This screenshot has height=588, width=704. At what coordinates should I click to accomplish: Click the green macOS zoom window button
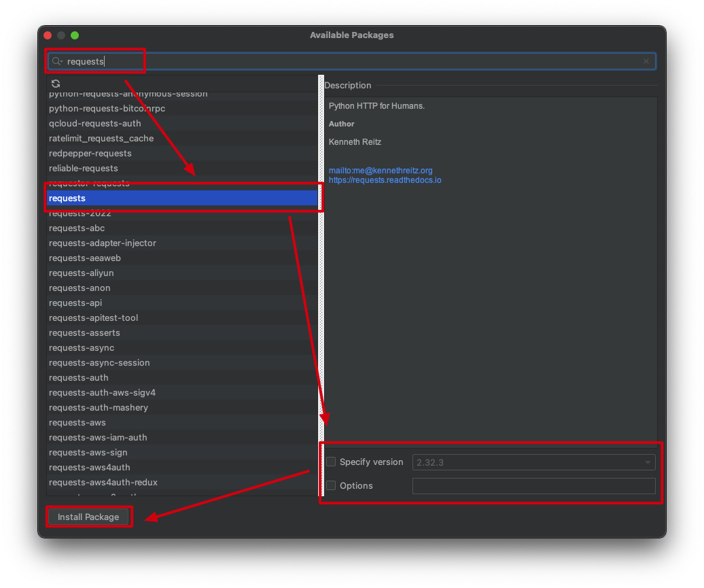[75, 35]
